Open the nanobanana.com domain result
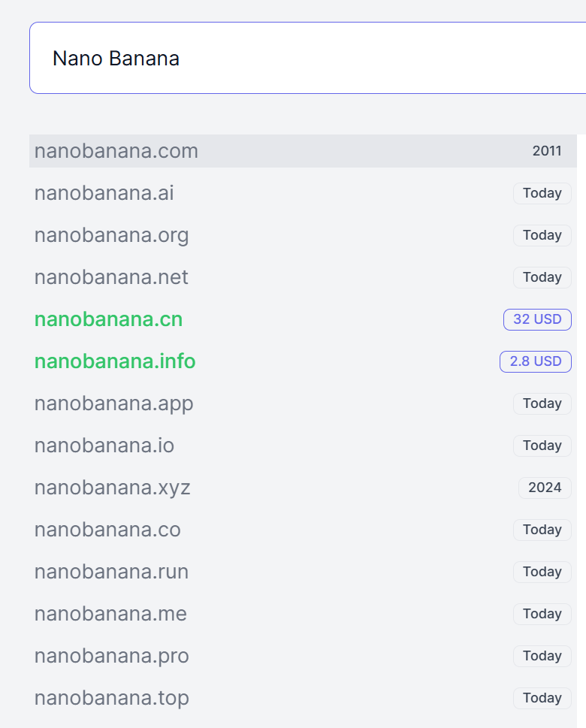The width and height of the screenshot is (586, 728). 116,151
